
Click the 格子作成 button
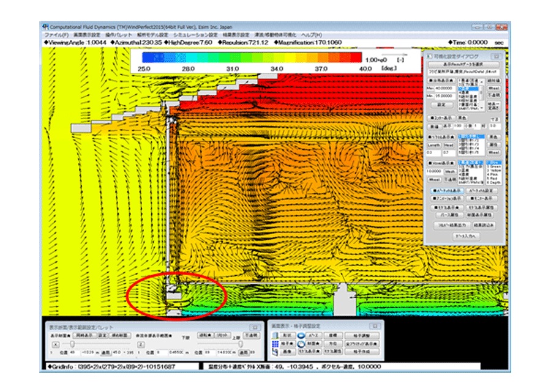click(x=362, y=352)
